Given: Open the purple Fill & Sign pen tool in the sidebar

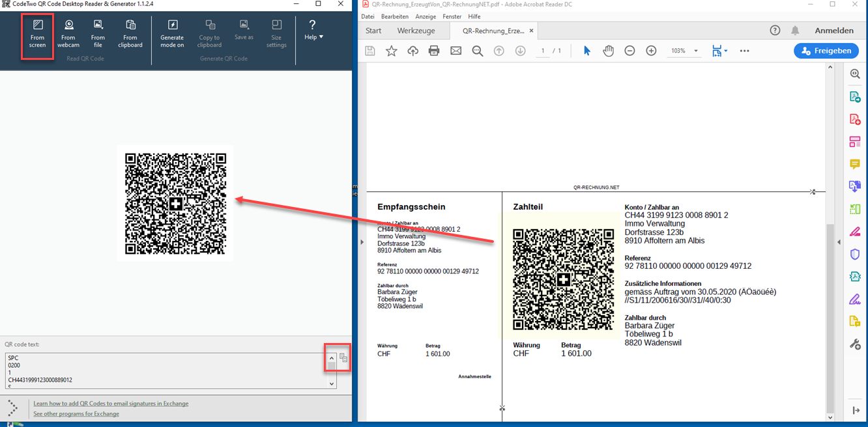Looking at the screenshot, I should point(855,299).
